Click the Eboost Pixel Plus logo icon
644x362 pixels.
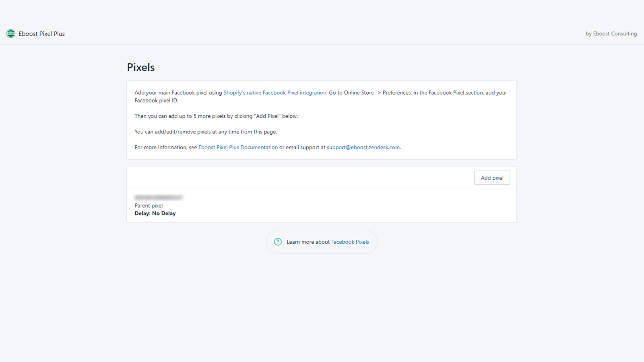click(11, 33)
